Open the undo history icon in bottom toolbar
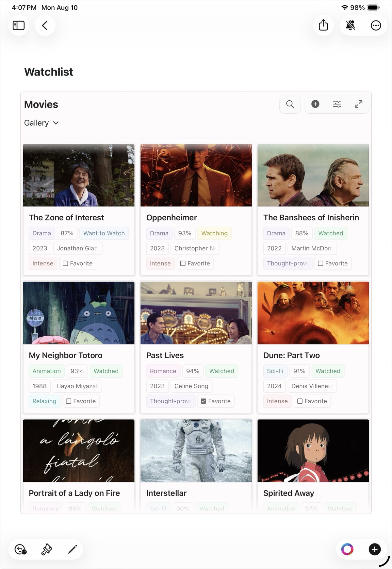 click(x=21, y=549)
